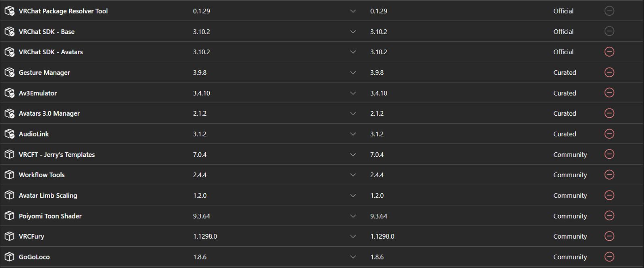The height and width of the screenshot is (268, 644).
Task: Remove Avatar Limb Scaling package
Action: (609, 195)
